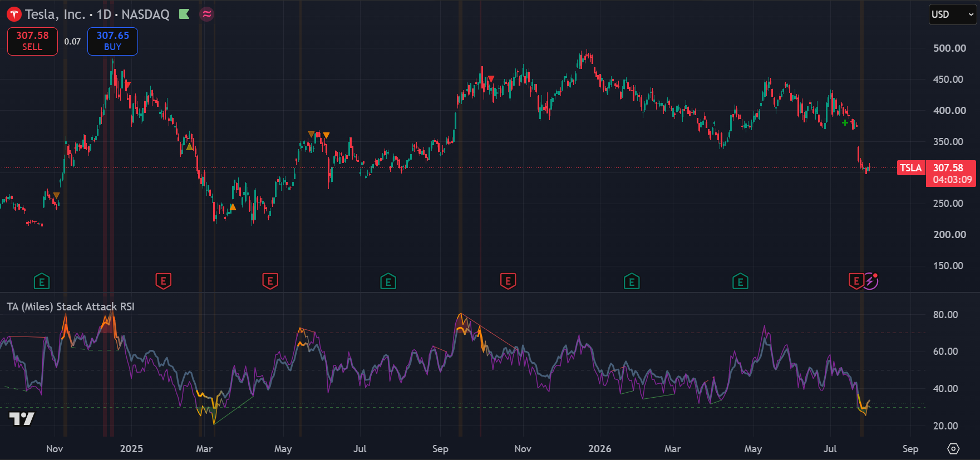980x460 pixels.
Task: Click the green plus marker near July 2026
Action: coord(845,123)
